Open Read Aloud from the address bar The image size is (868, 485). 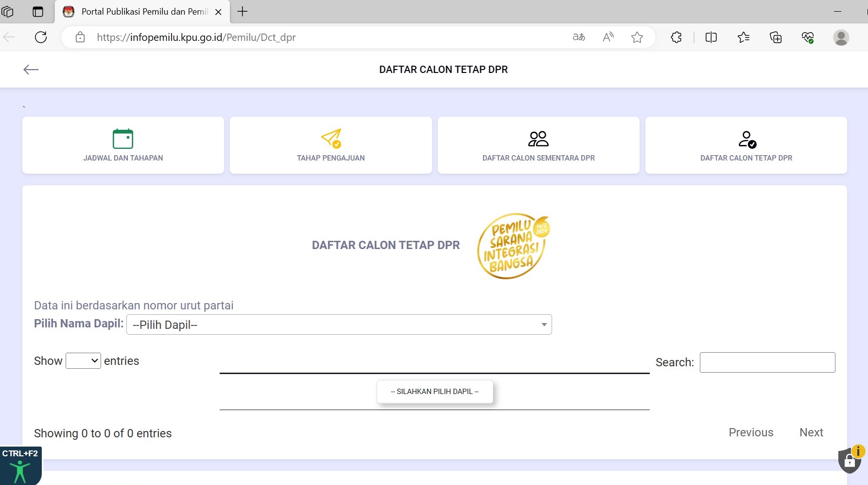608,37
